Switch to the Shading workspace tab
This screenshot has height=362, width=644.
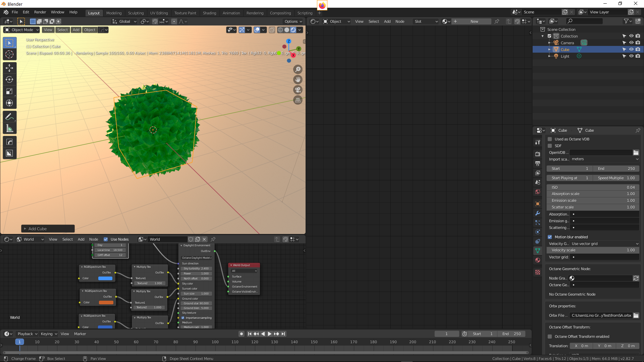(209, 13)
